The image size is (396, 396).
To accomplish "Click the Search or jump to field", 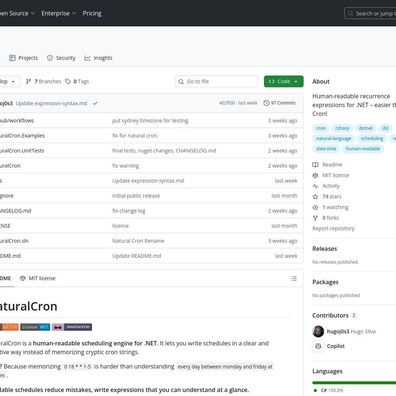I will [x=370, y=14].
